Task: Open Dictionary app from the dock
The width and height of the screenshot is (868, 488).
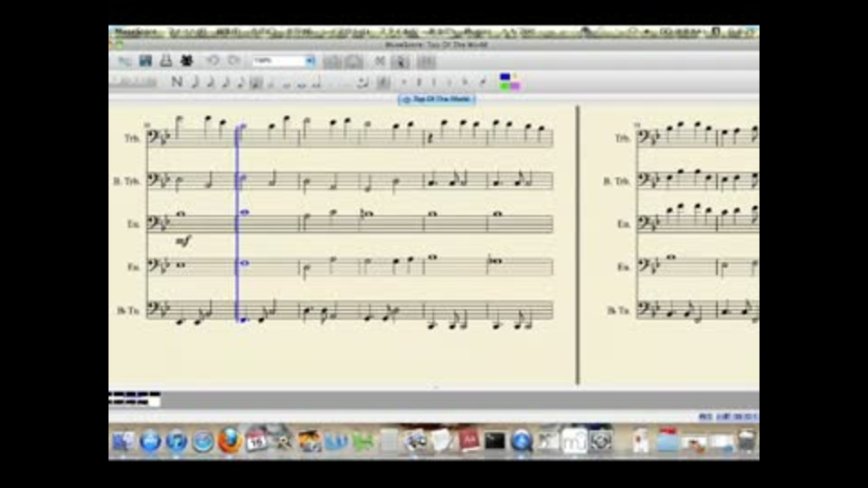Action: [x=468, y=441]
